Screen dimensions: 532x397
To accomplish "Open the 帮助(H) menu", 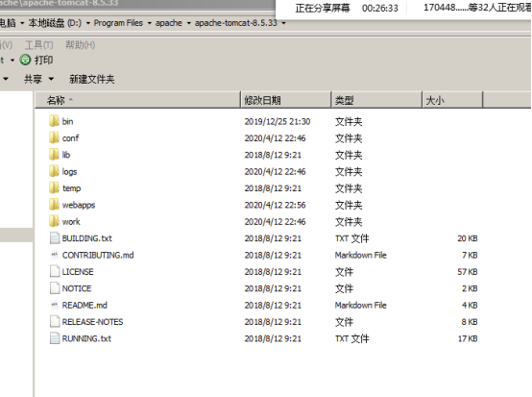I will coord(80,45).
